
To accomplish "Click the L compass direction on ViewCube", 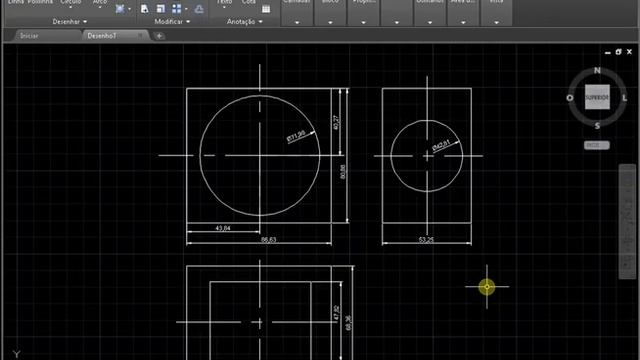I will click(624, 98).
